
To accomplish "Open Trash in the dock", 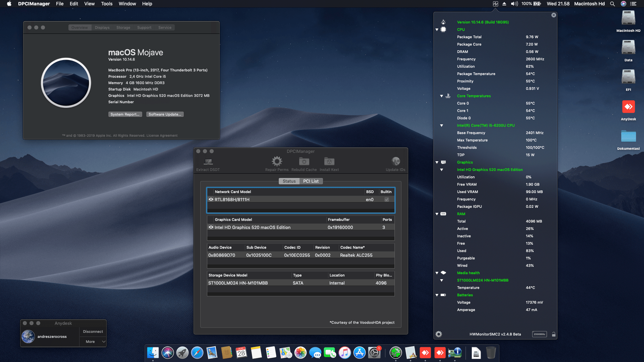I will [491, 353].
